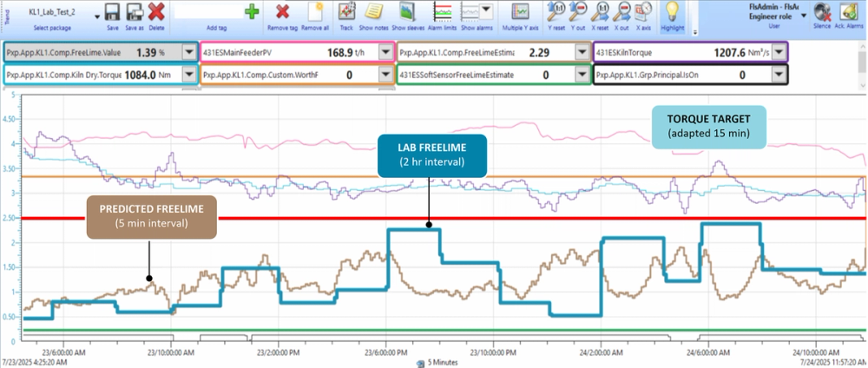Toggle Multiple Y axis mode
The height and width of the screenshot is (368, 868).
(520, 11)
